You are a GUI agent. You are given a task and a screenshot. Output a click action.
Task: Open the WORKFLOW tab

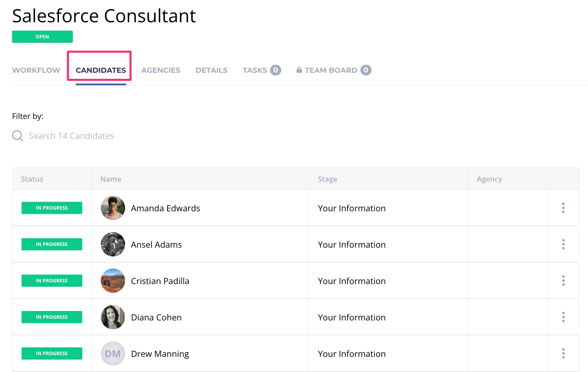36,70
